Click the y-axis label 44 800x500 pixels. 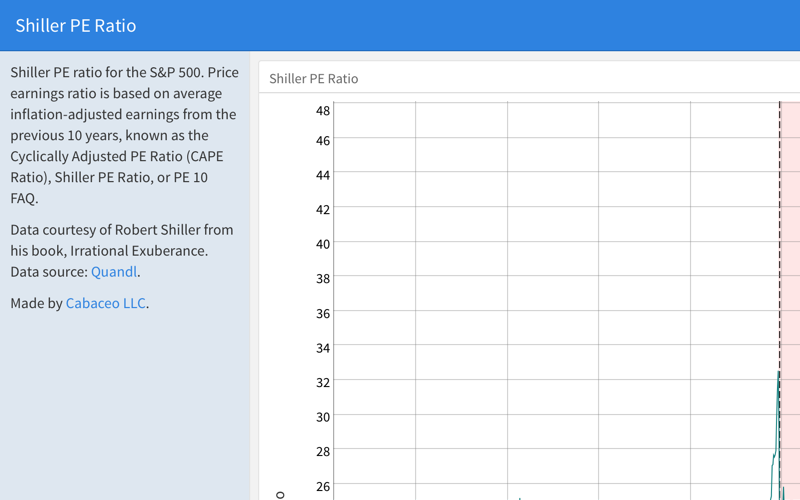323,175
